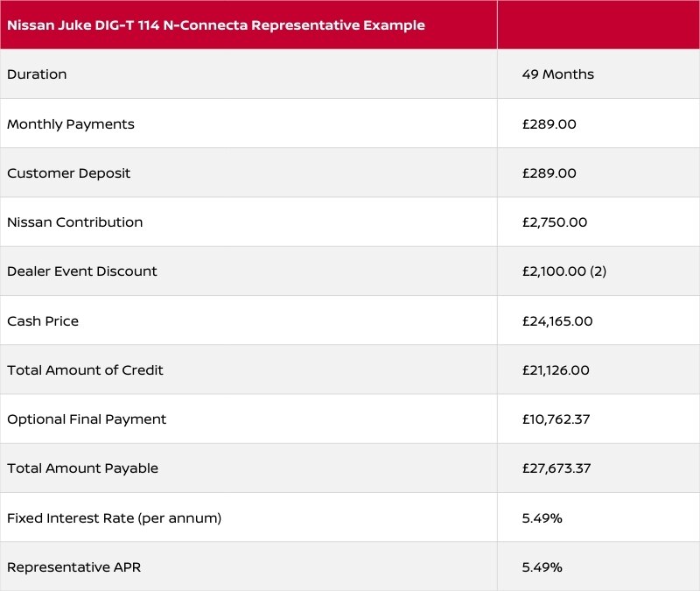The width and height of the screenshot is (700, 591).
Task: Click the £289.00 Customer Deposit amount
Action: pos(549,173)
